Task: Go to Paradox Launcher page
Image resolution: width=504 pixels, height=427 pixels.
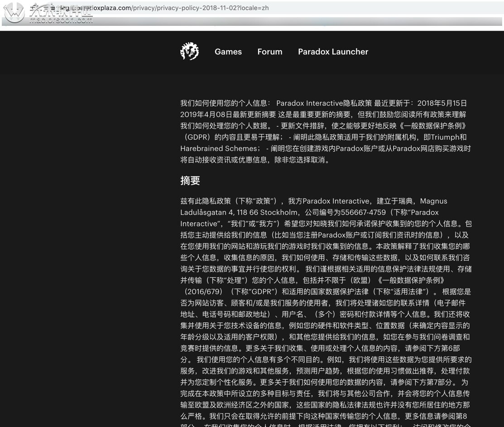Action: point(333,52)
